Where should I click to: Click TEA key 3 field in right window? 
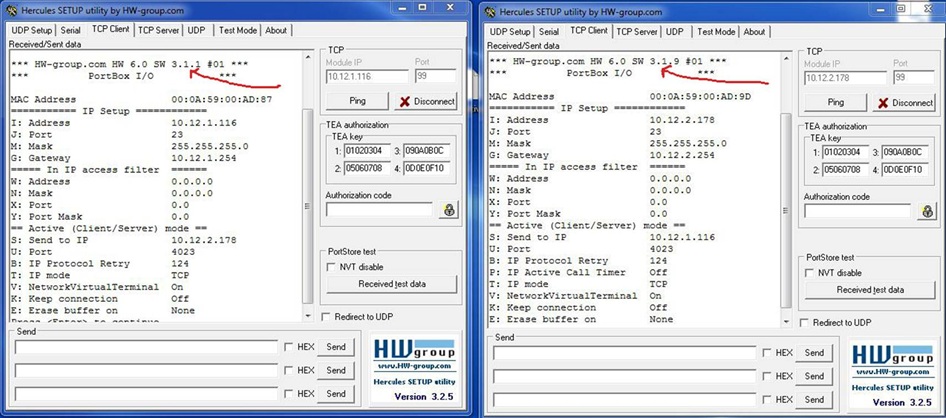pyautogui.click(x=906, y=152)
